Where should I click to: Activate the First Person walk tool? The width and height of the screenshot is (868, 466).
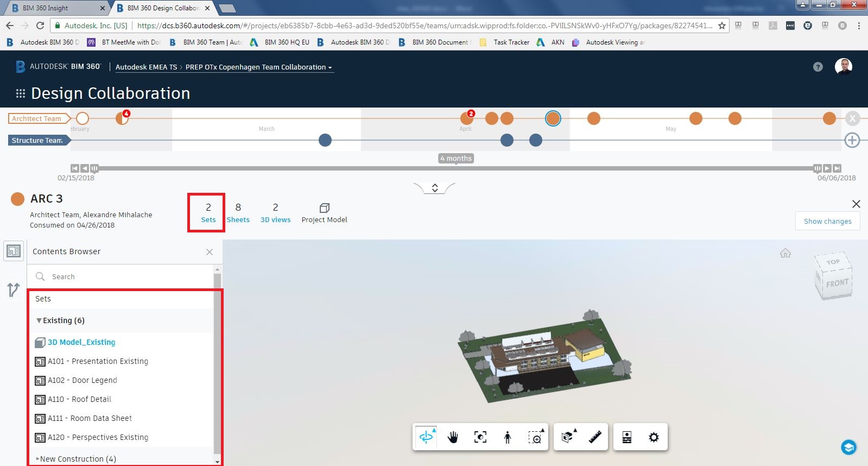click(x=508, y=437)
